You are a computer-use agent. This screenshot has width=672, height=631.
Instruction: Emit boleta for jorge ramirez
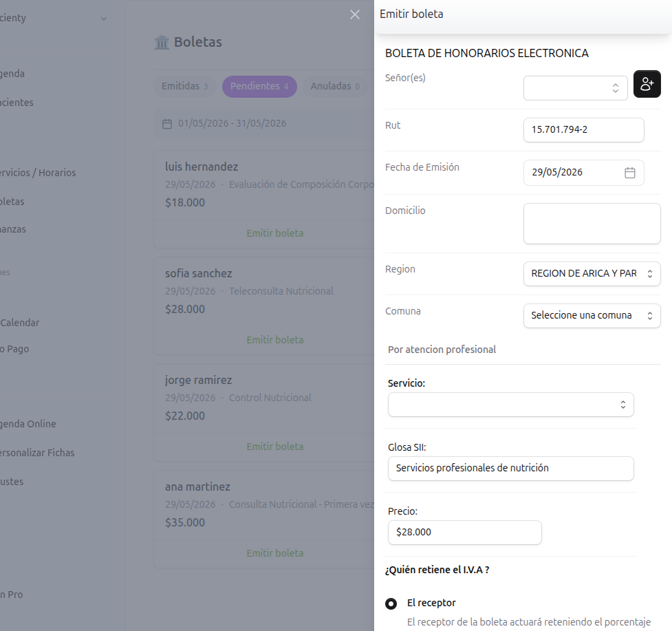tap(274, 447)
